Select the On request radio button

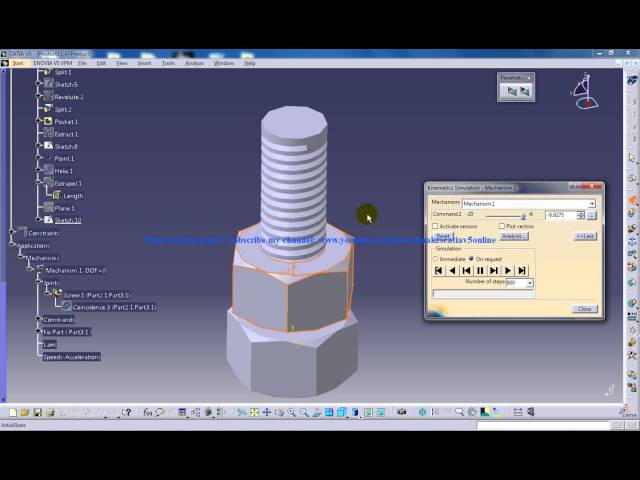[x=471, y=259]
